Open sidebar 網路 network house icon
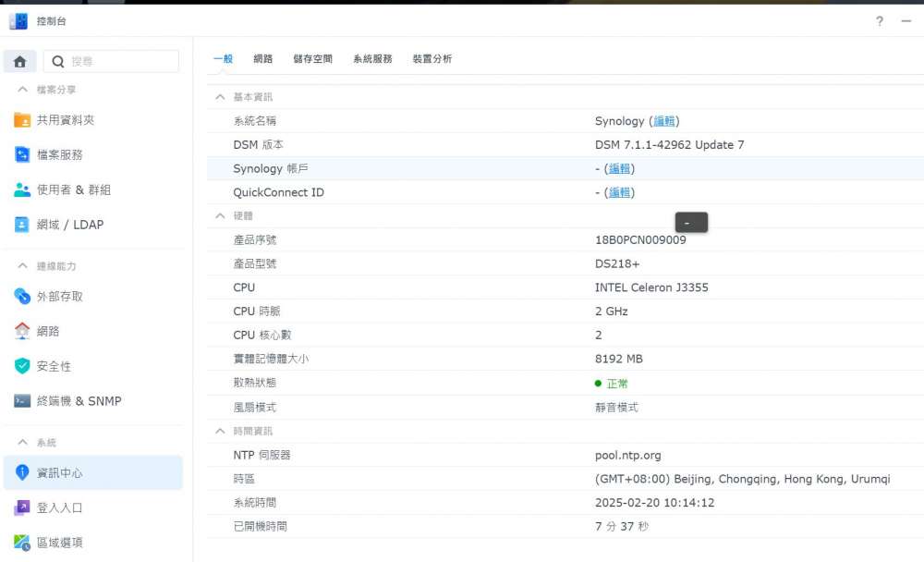Image resolution: width=924 pixels, height=562 pixels. [22, 331]
